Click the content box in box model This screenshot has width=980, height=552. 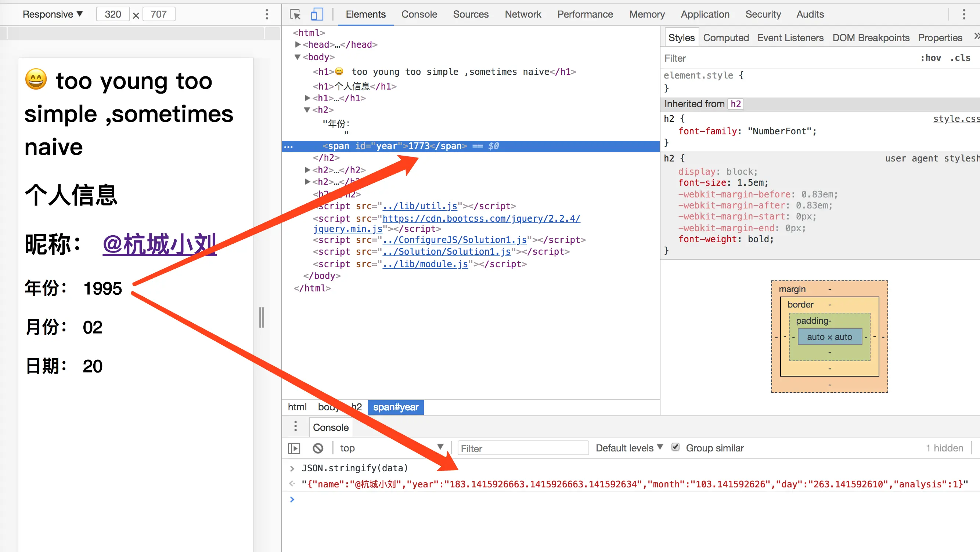829,337
